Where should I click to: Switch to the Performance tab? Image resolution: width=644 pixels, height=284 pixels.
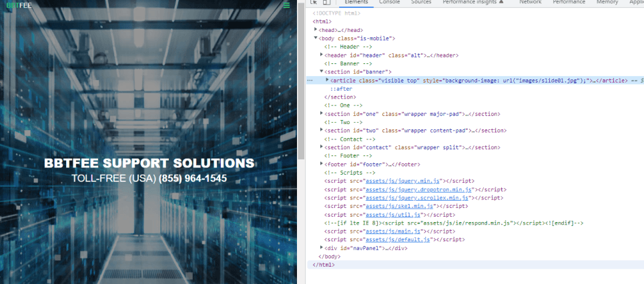569,2
